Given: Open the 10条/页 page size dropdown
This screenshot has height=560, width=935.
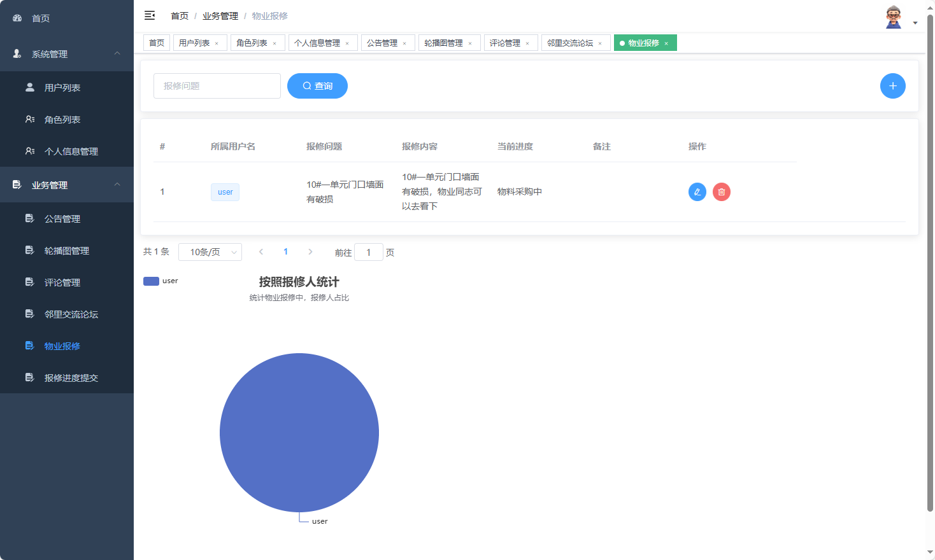Looking at the screenshot, I should point(210,251).
